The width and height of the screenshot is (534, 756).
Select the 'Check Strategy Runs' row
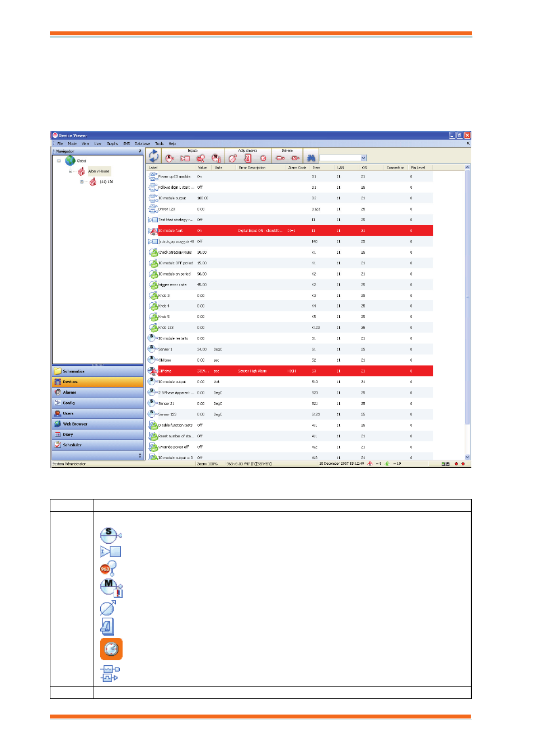(290, 252)
